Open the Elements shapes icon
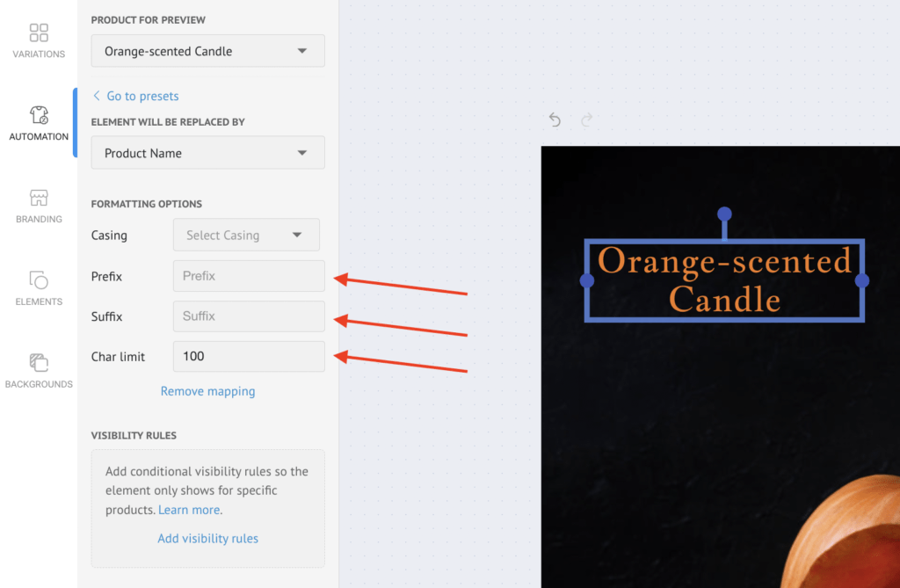900x588 pixels. (x=39, y=280)
